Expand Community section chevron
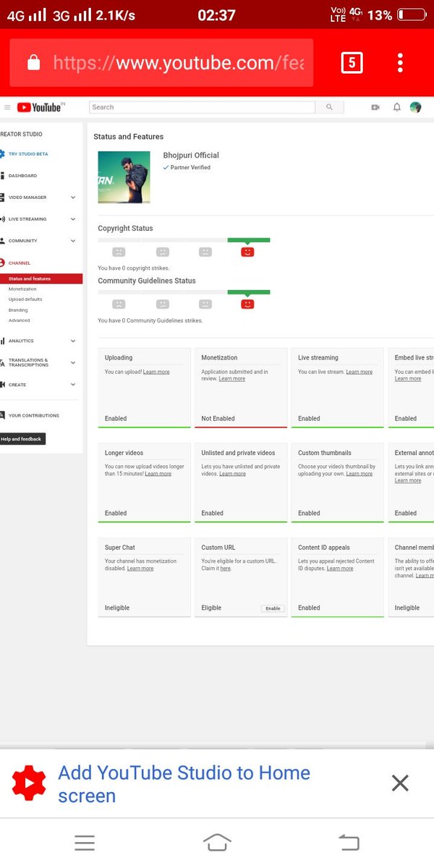Image resolution: width=434 pixels, height=868 pixels. (x=73, y=241)
